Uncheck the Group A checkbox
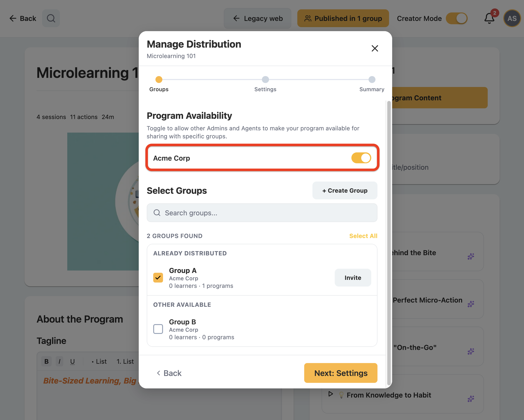 pos(158,277)
